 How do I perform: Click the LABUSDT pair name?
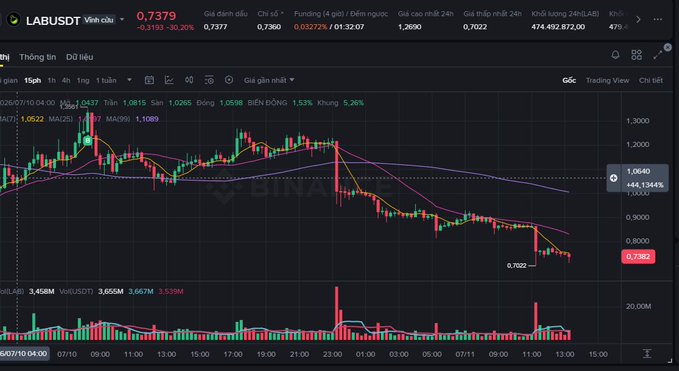tap(53, 21)
